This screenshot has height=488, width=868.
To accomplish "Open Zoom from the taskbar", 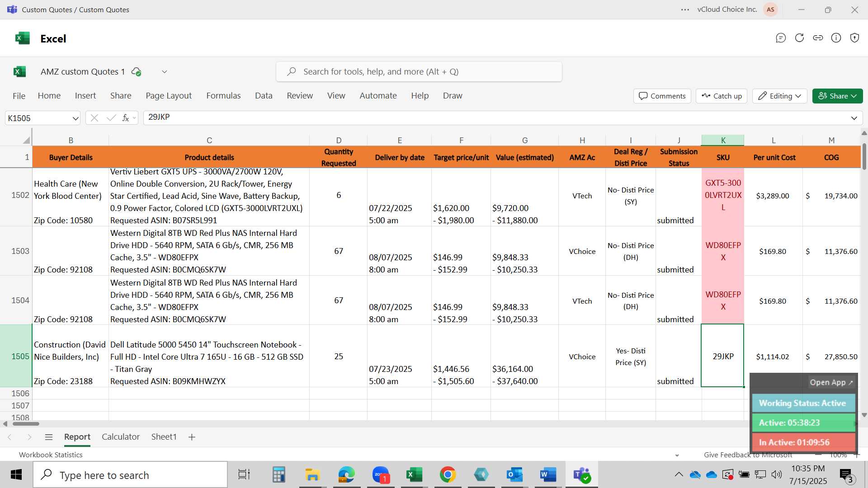I will (x=381, y=474).
